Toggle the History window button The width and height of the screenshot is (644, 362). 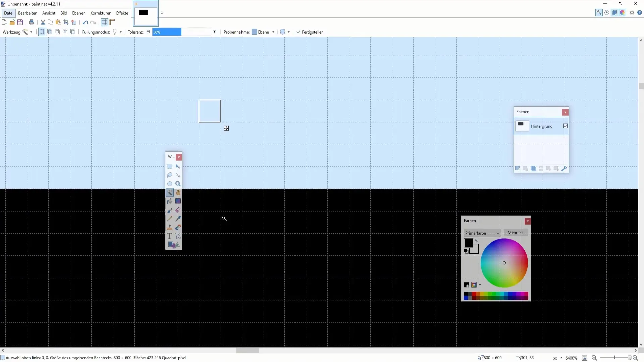pos(607,13)
